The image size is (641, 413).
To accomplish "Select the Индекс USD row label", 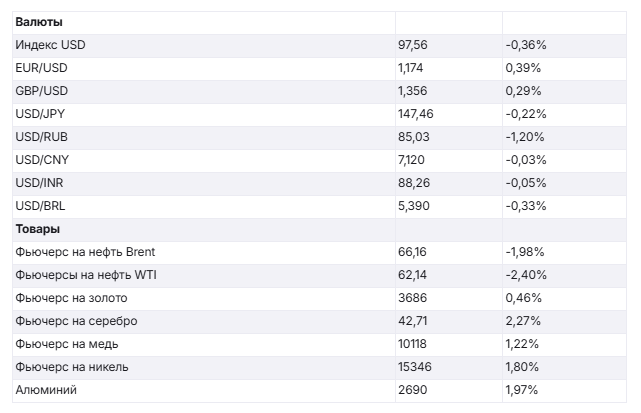I will tap(52, 45).
